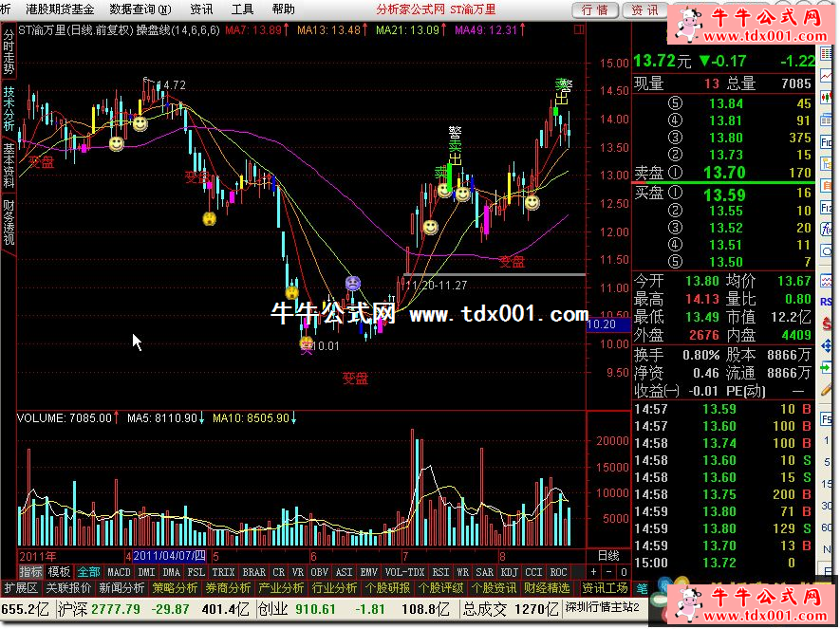The width and height of the screenshot is (840, 629).
Task: Click the blue RS icon on right toolbar
Action: 827,303
